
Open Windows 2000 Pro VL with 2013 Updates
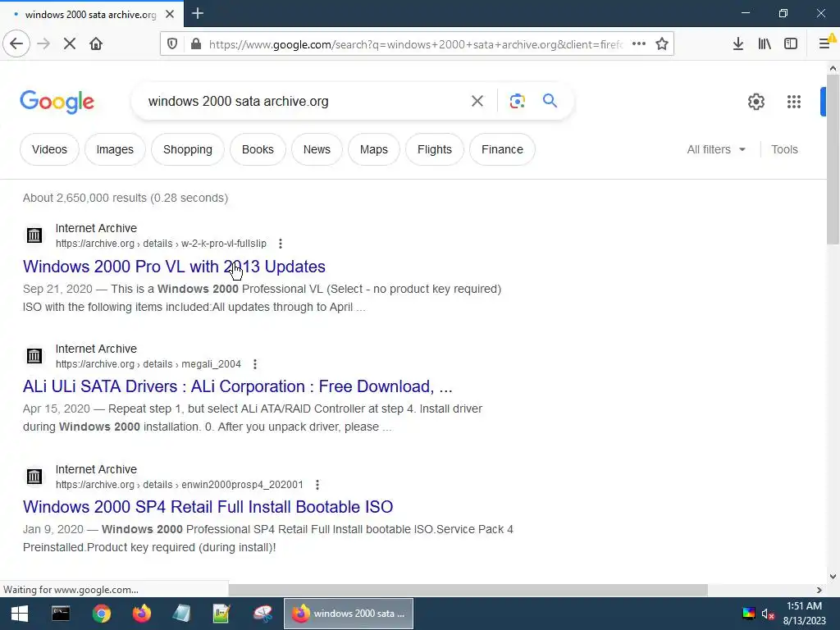coord(174,267)
